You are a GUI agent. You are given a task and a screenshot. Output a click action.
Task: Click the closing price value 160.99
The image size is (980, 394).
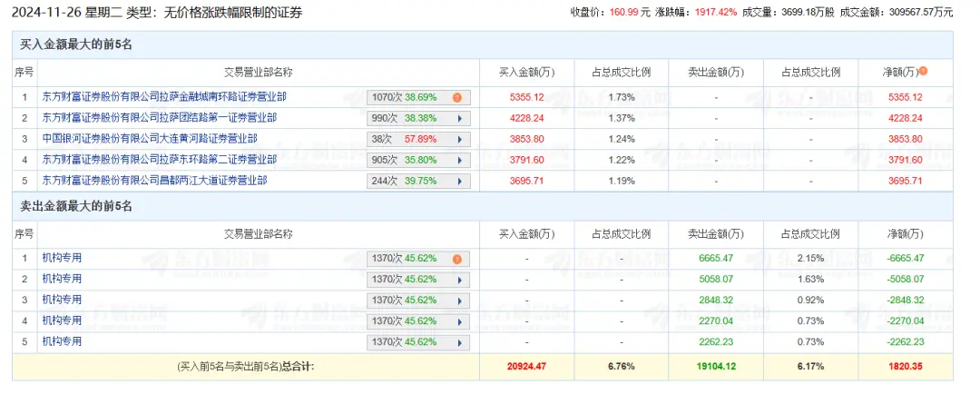[622, 12]
